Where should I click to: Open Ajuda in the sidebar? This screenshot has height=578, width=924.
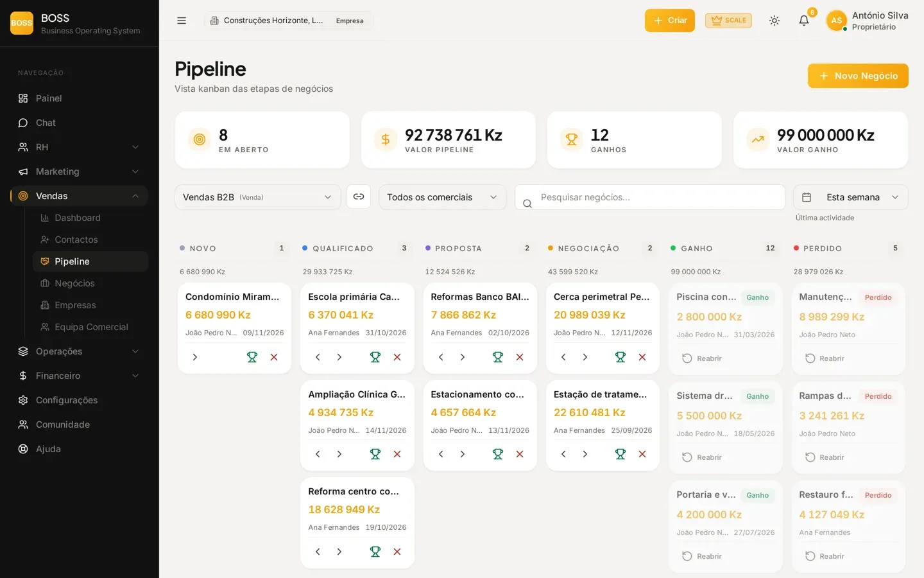tap(79, 449)
